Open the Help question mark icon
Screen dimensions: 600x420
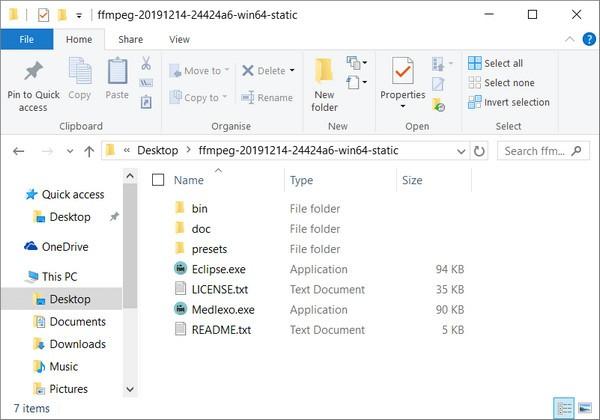coord(589,39)
